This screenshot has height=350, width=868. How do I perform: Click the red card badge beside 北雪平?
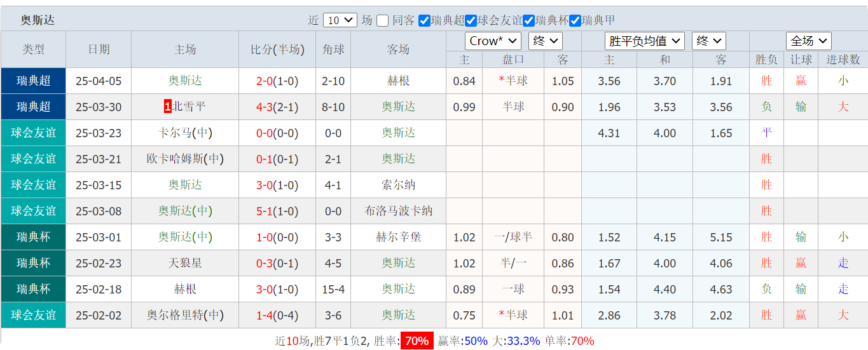[x=167, y=107]
